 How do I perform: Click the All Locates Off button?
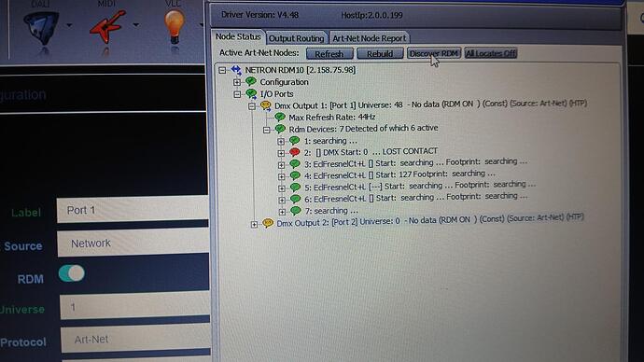point(491,53)
